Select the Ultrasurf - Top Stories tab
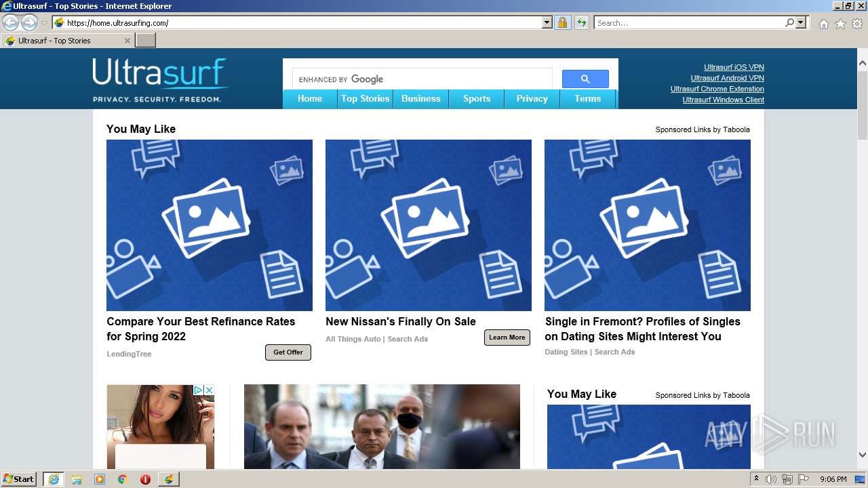 [x=67, y=41]
